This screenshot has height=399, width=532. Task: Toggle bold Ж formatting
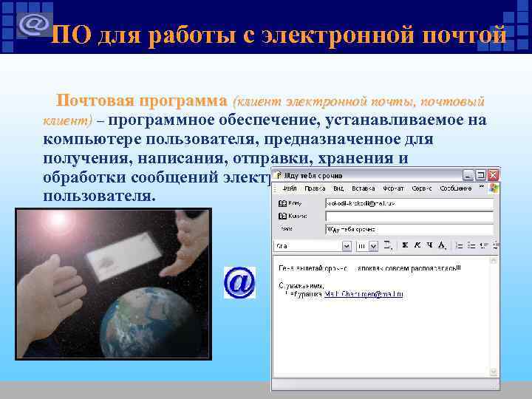404,245
